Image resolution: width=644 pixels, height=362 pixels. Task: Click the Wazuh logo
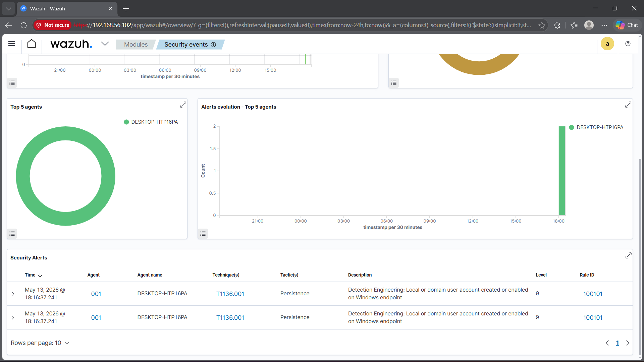(71, 44)
